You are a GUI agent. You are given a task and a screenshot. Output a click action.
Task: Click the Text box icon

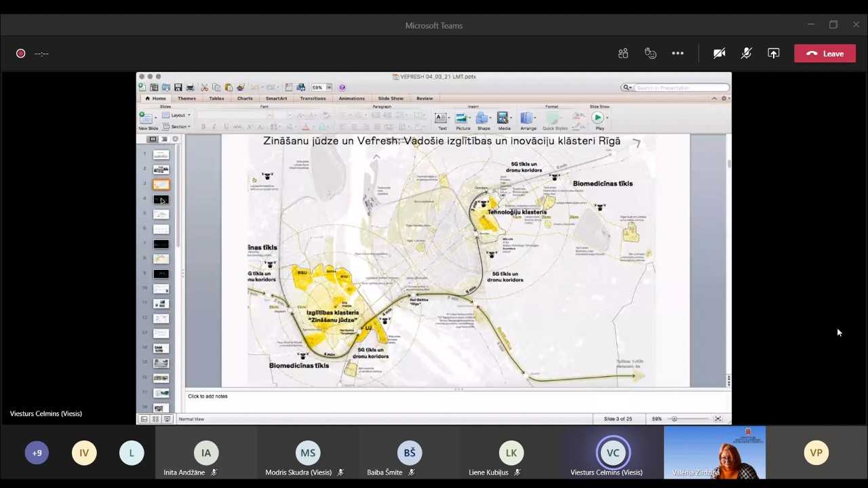(441, 119)
